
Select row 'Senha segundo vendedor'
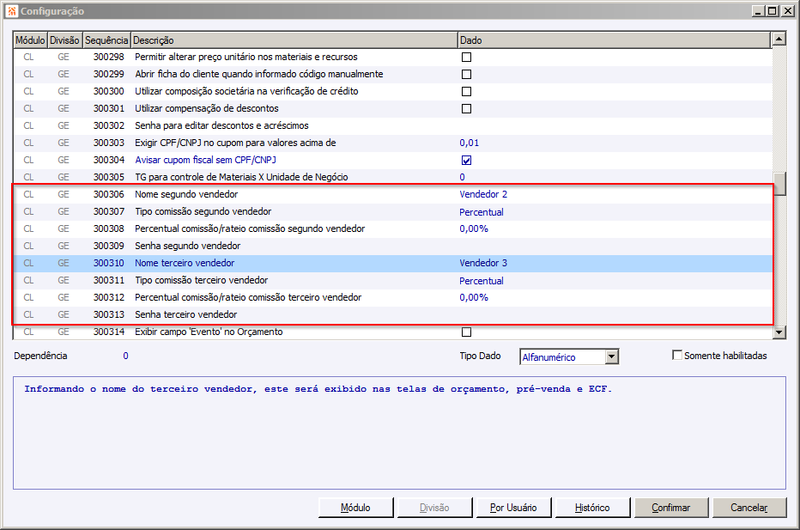pyautogui.click(x=392, y=246)
